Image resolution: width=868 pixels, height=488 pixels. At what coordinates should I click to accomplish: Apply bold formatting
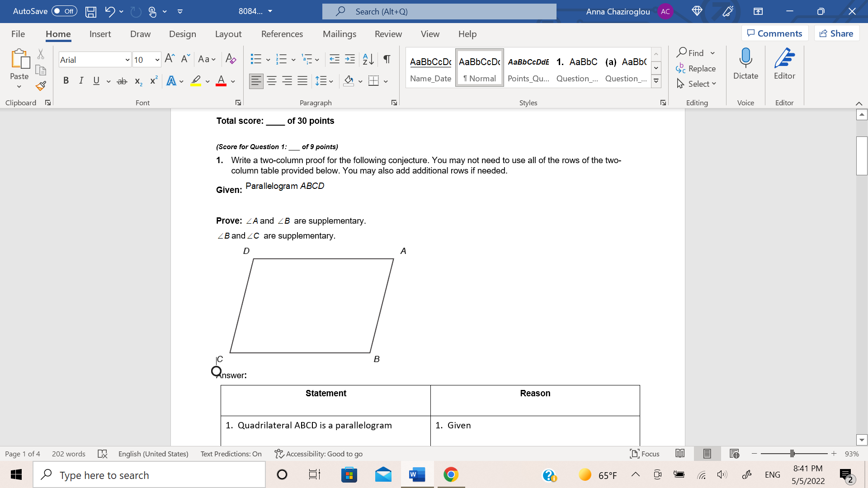tap(66, 81)
